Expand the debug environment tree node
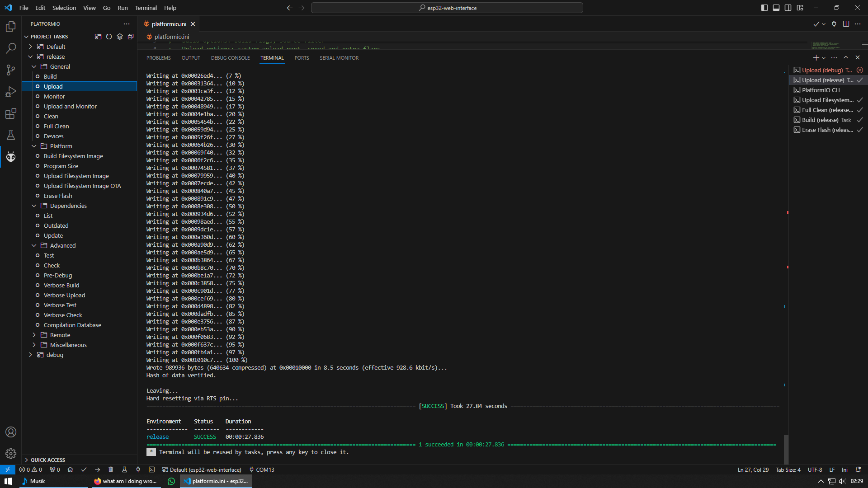The height and width of the screenshot is (488, 868). [31, 355]
